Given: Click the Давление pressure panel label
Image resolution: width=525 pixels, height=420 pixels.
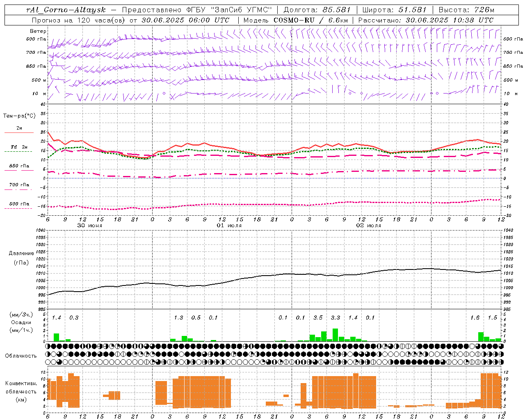Looking at the screenshot, I should click(21, 253).
